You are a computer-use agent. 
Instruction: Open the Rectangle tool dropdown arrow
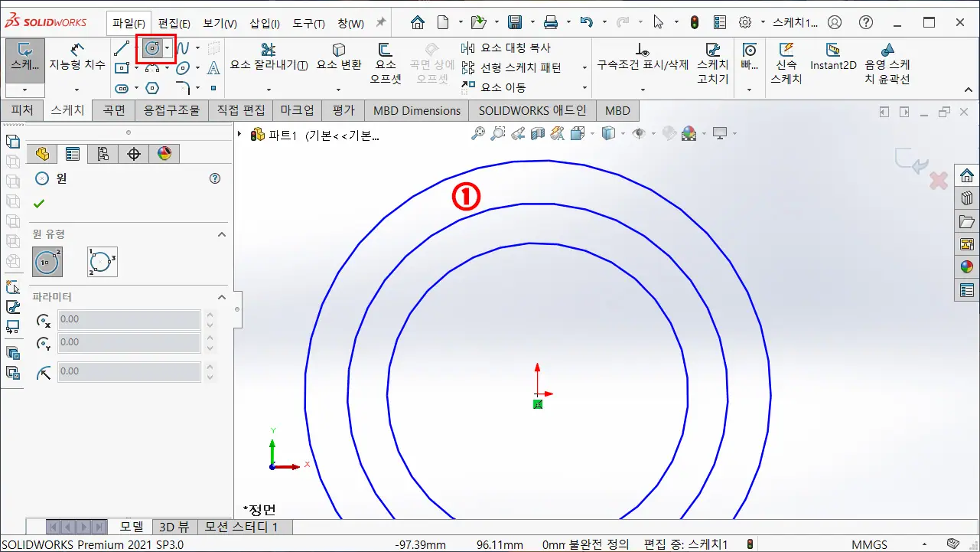pos(136,68)
